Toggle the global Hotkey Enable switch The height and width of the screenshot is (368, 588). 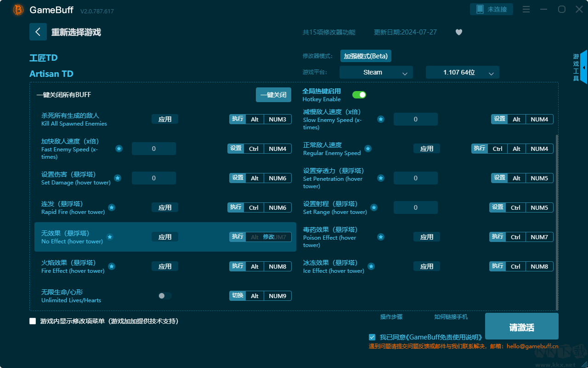pos(359,95)
